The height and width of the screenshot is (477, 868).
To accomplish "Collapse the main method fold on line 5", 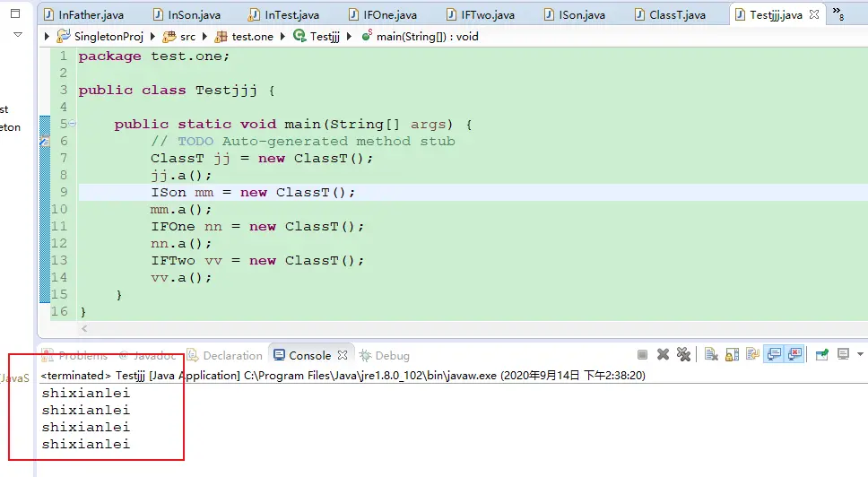I will (73, 124).
